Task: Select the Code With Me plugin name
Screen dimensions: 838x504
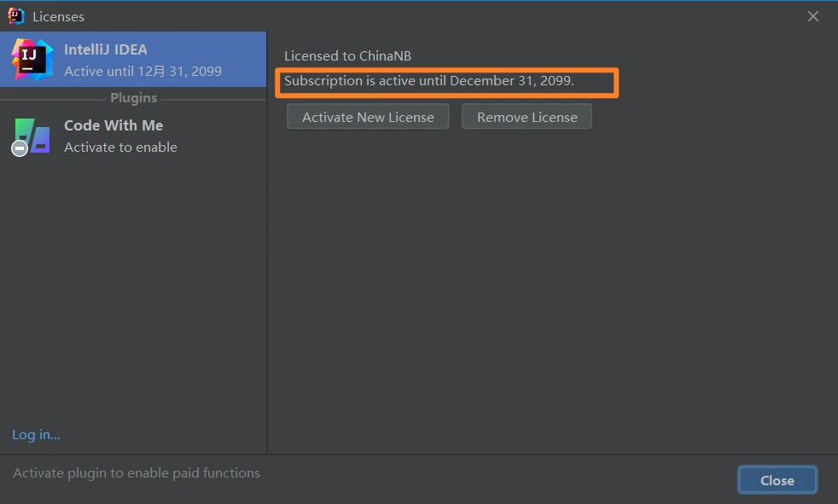Action: pos(113,125)
